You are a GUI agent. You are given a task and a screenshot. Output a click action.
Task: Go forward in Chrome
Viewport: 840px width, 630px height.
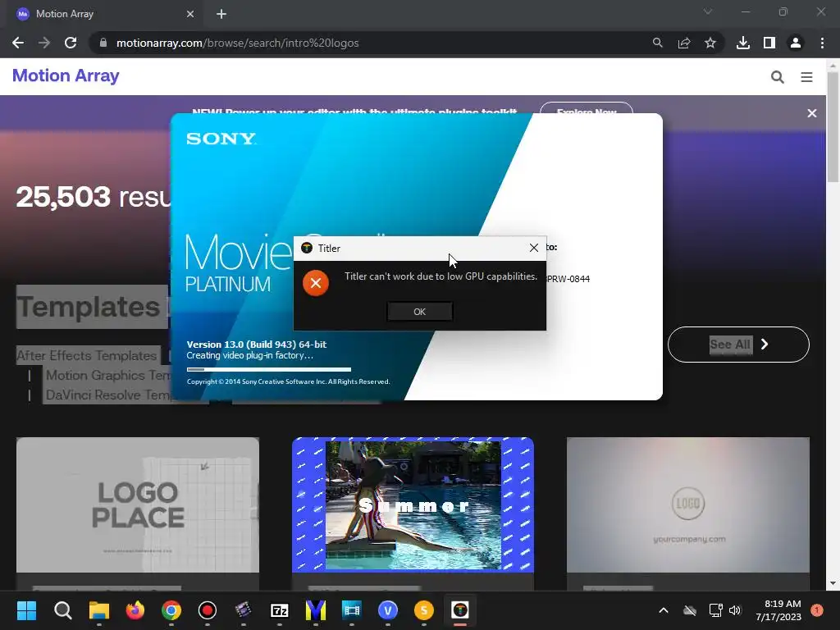pos(44,43)
